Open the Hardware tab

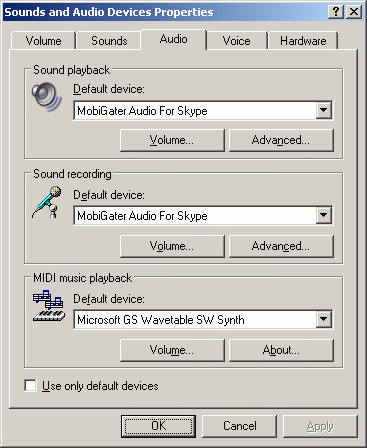[303, 41]
